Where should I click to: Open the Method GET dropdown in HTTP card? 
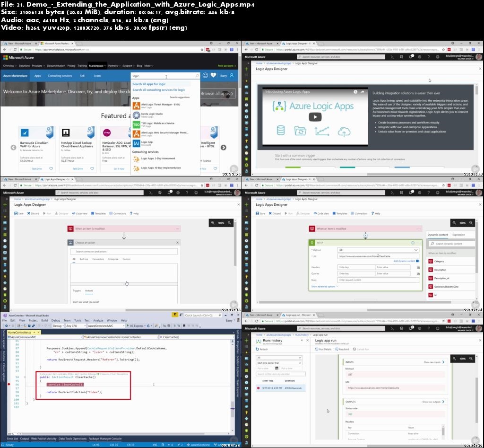[378, 250]
